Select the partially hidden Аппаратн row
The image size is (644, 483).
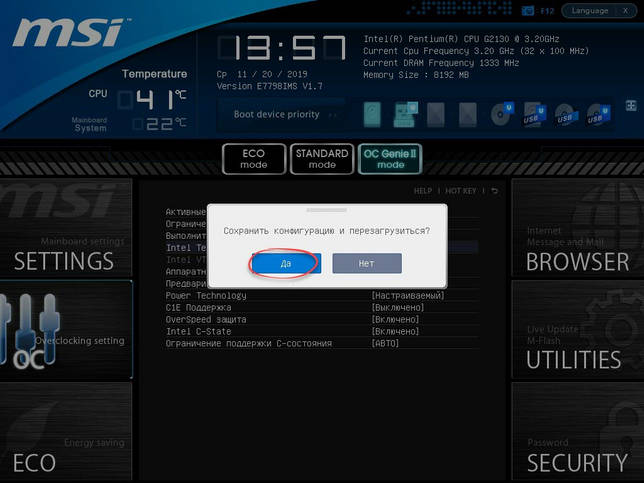click(186, 271)
